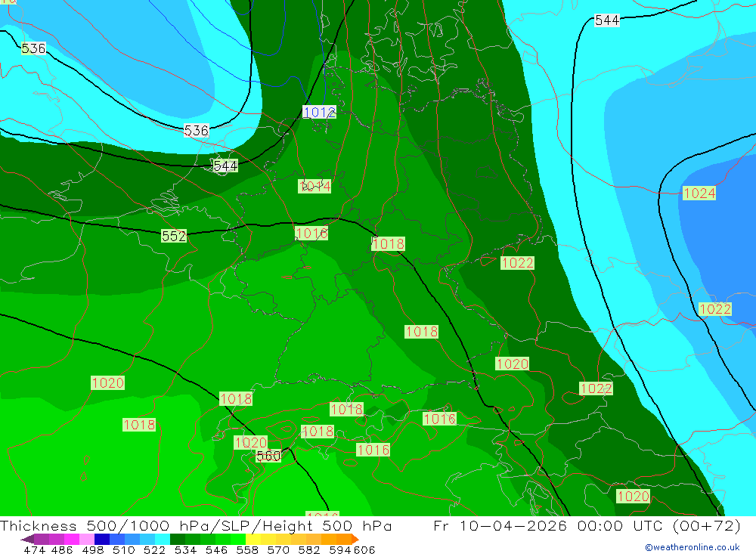Click the 1014 pressure contour label

pyautogui.click(x=314, y=186)
